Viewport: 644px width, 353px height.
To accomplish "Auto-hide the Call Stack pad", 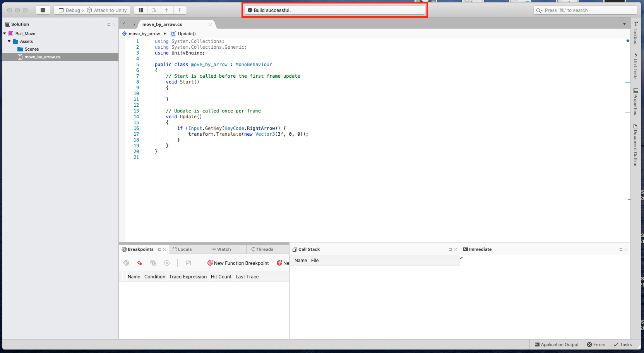I will pos(450,250).
